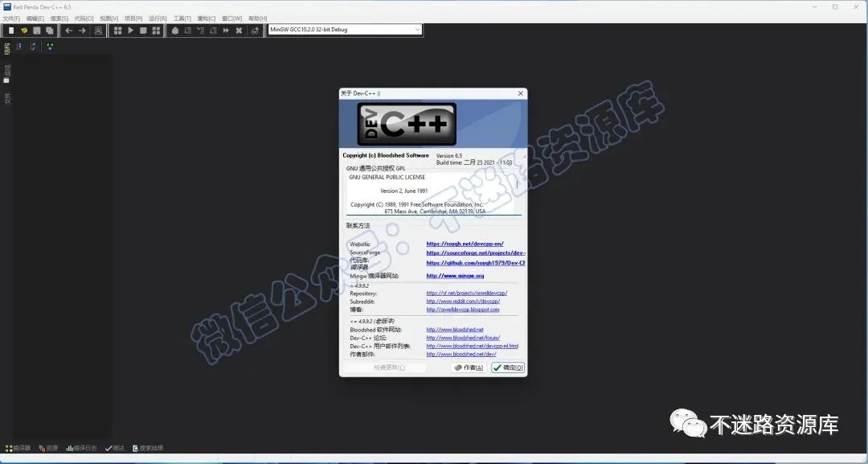
Task: Open the reddit.com/r/devcpp link
Action: [x=463, y=302]
